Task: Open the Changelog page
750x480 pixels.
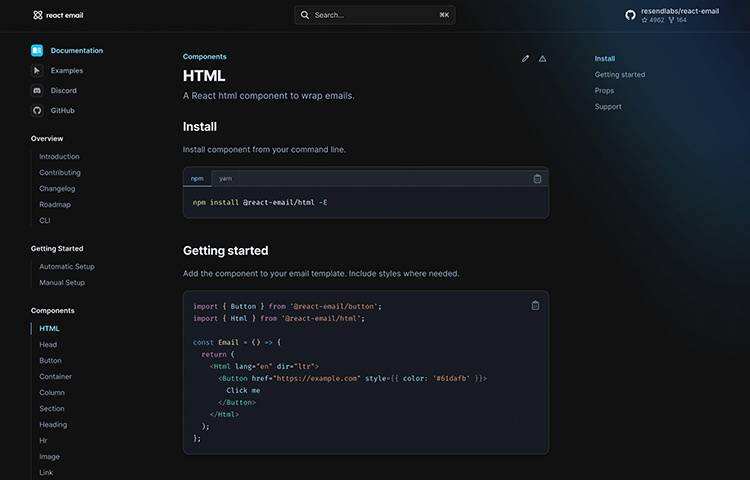Action: [57, 188]
